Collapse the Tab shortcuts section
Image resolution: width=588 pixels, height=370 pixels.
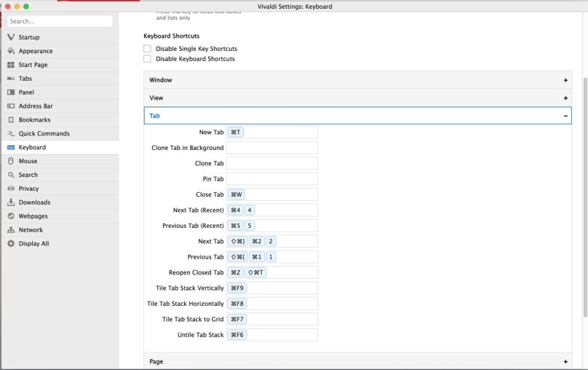pyautogui.click(x=358, y=116)
